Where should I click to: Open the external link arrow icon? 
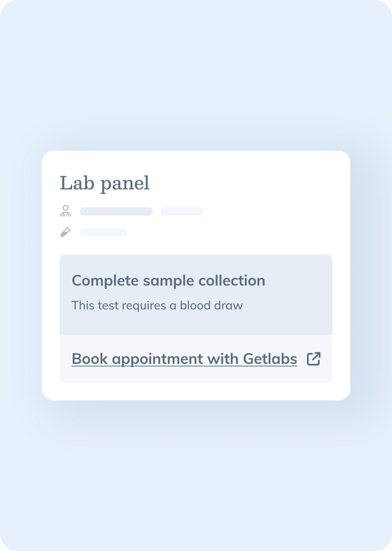314,359
